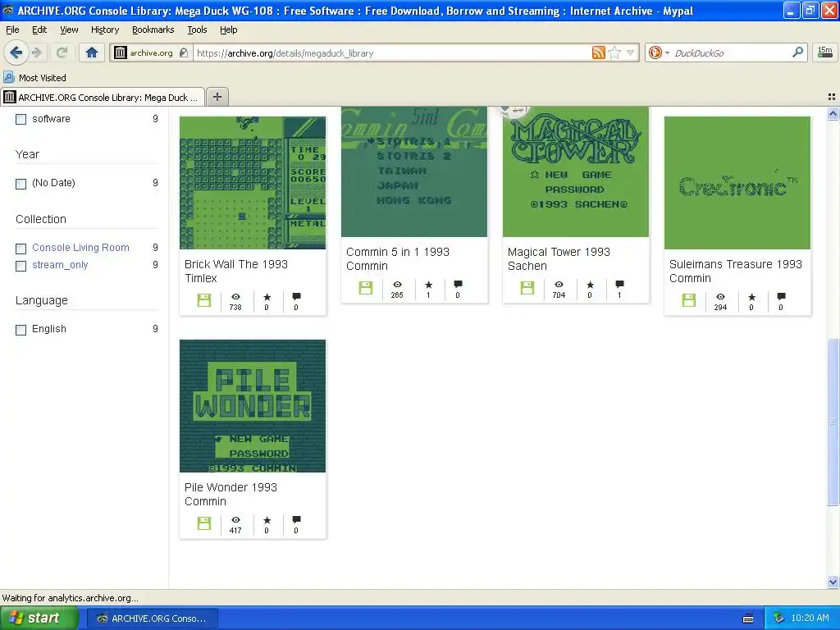Click the page scrollbar up arrow
The image size is (840, 630).
coord(833,113)
